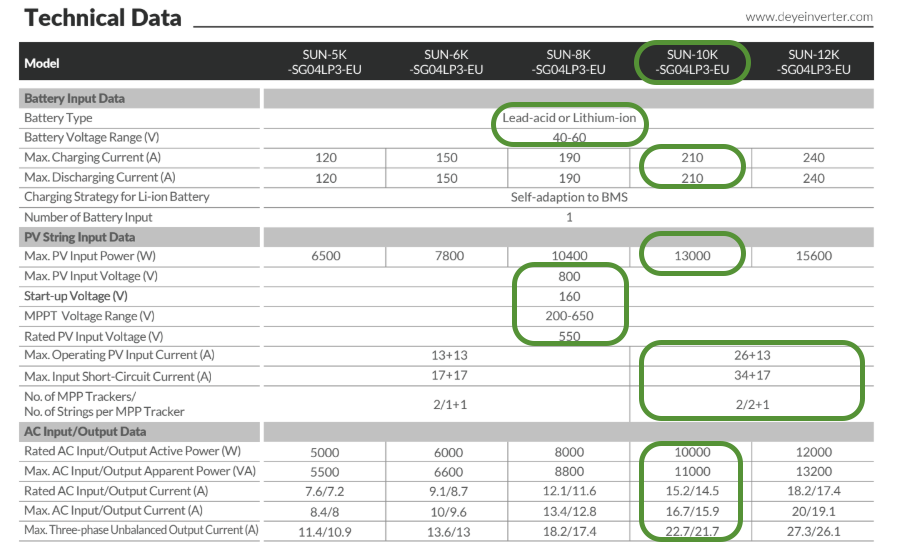Viewport: 897px width, 543px height.
Task: Select the Battery Input Data section header
Action: (x=74, y=98)
